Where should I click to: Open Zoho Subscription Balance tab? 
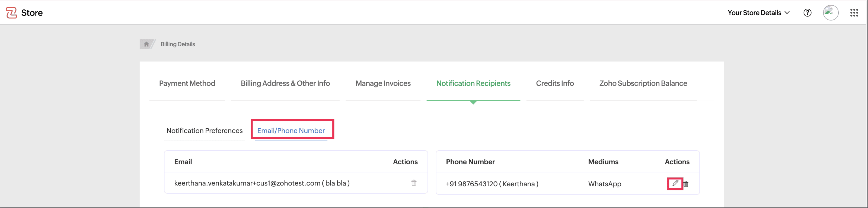643,83
